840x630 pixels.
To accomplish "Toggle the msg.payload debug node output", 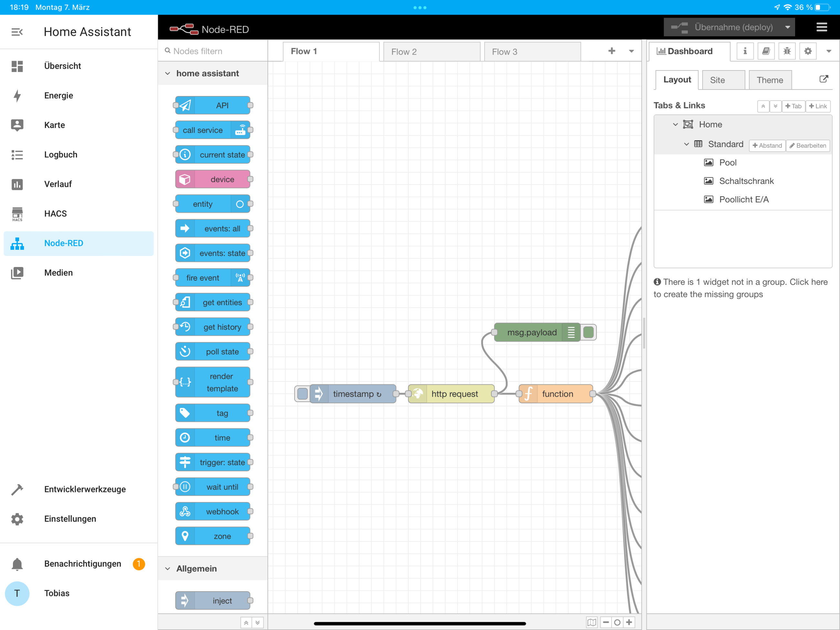I will coord(589,333).
